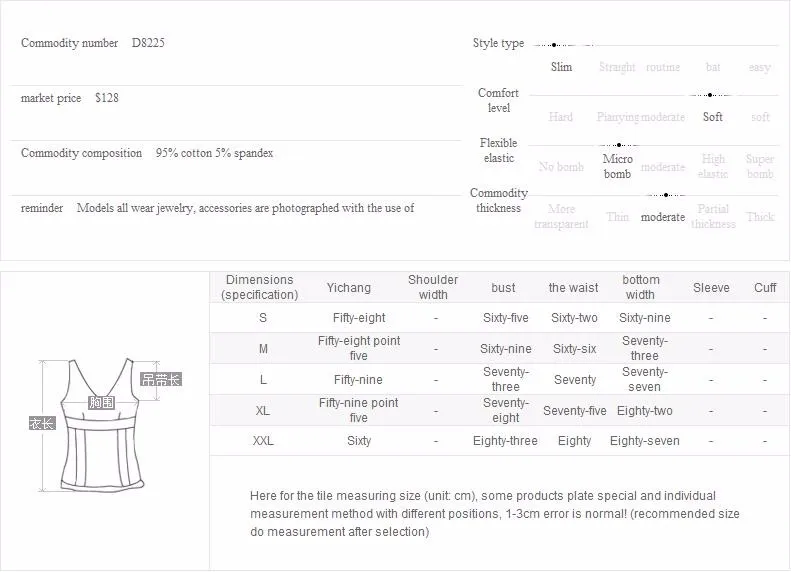791x572 pixels.
Task: Select the Yichang column header
Action: click(349, 288)
